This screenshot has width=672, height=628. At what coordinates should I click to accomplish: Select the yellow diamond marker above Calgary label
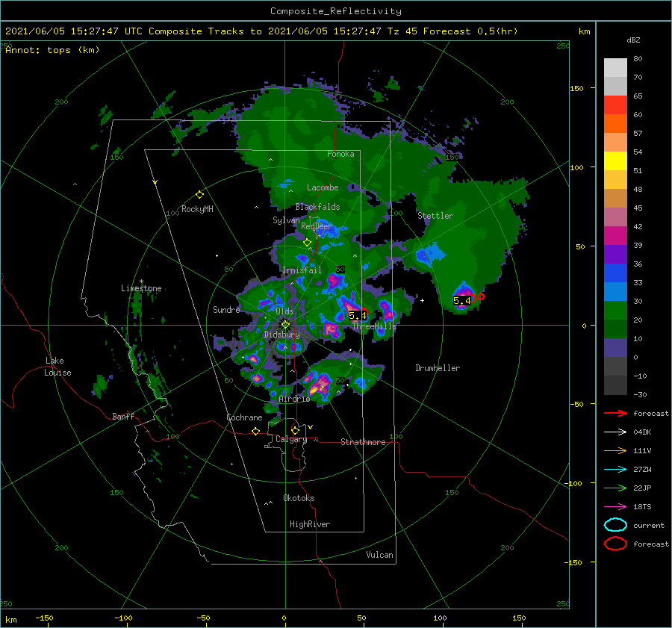pos(295,430)
